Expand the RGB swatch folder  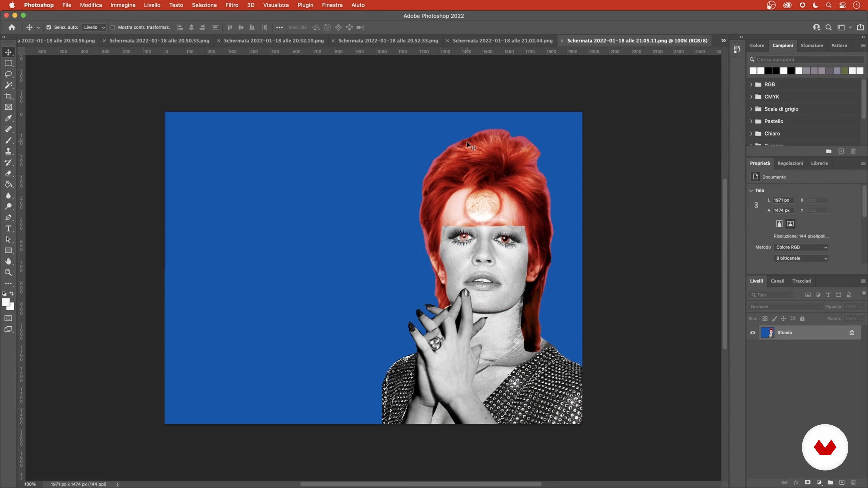tap(751, 84)
